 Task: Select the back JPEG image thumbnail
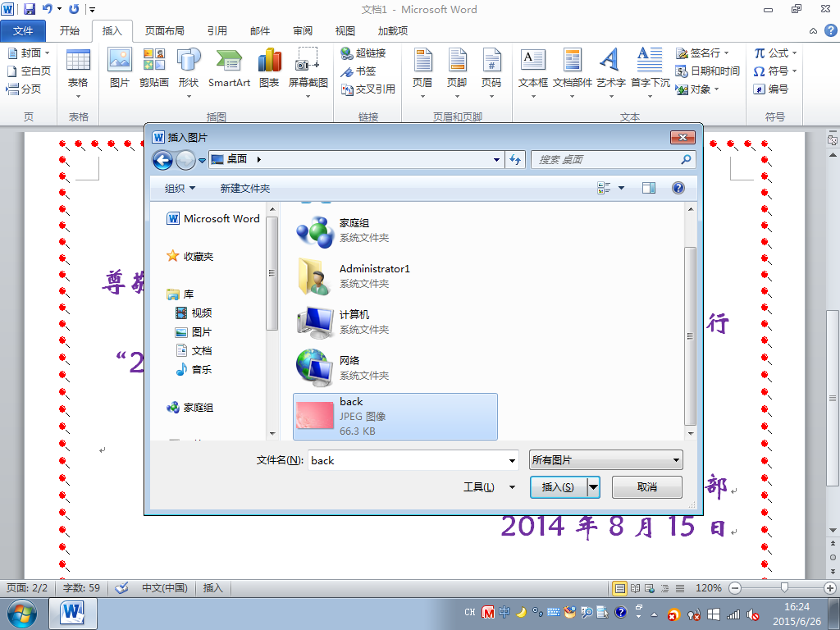[315, 416]
